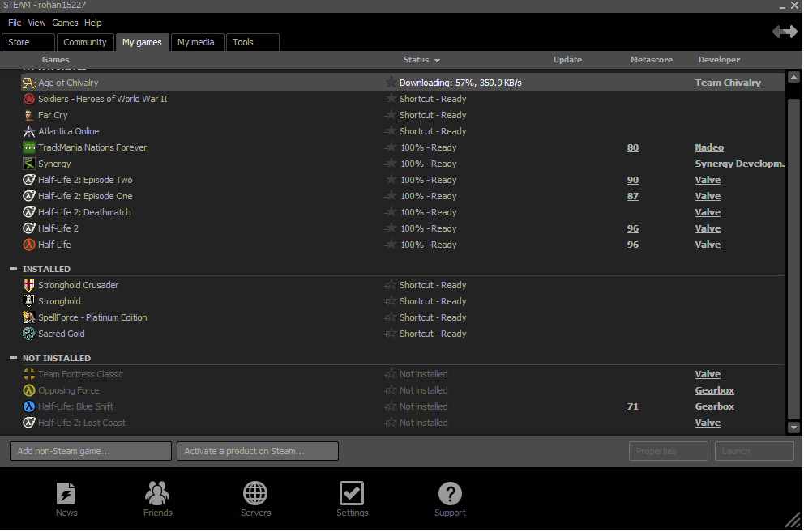Toggle favorite star for Synergy
The height and width of the screenshot is (532, 804).
390,163
